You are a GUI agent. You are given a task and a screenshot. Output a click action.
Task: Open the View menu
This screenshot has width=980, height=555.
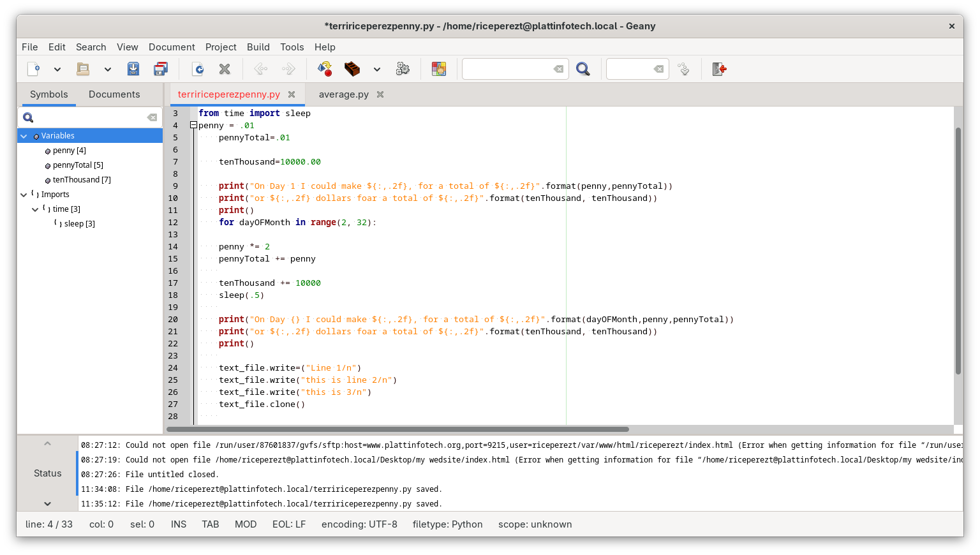[128, 47]
